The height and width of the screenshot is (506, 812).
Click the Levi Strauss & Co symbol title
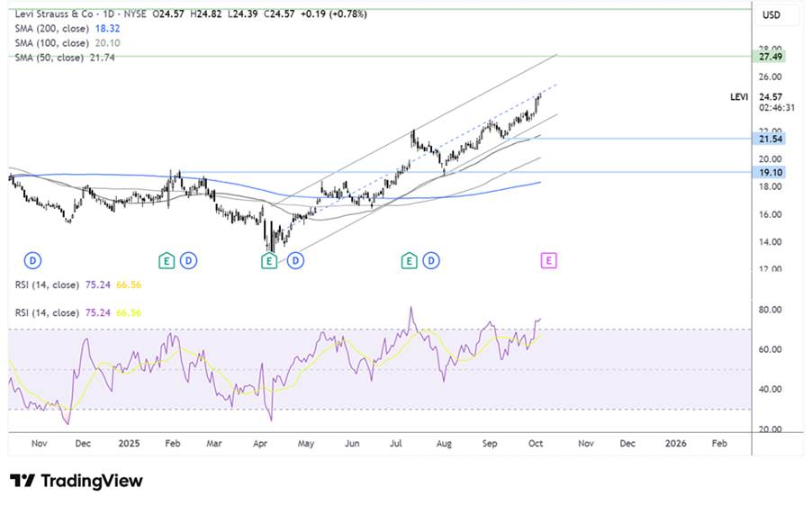point(54,14)
